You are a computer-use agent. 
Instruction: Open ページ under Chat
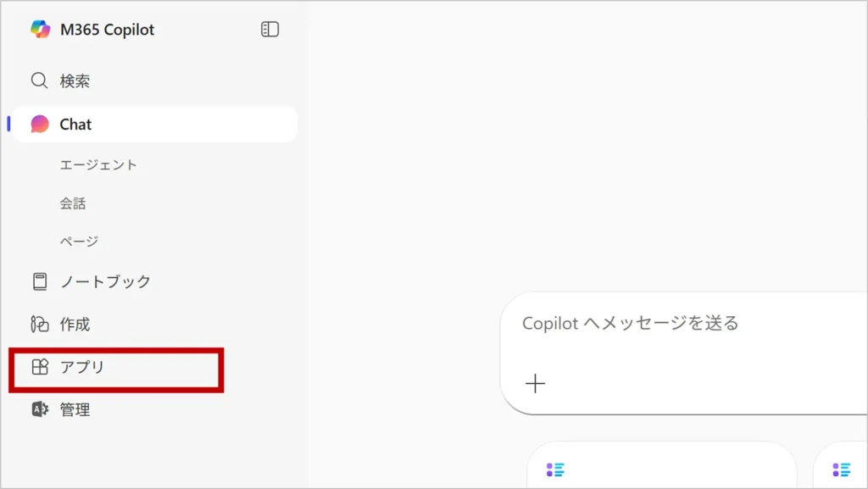[x=79, y=242]
